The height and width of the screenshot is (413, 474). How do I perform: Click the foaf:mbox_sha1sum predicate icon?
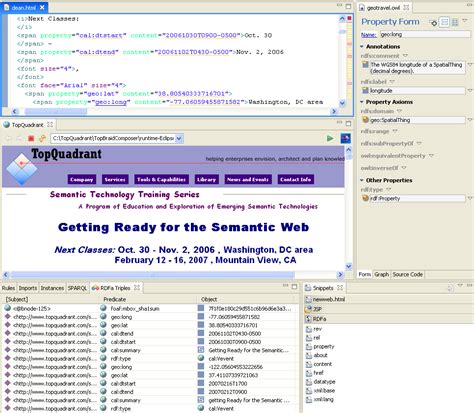103,308
